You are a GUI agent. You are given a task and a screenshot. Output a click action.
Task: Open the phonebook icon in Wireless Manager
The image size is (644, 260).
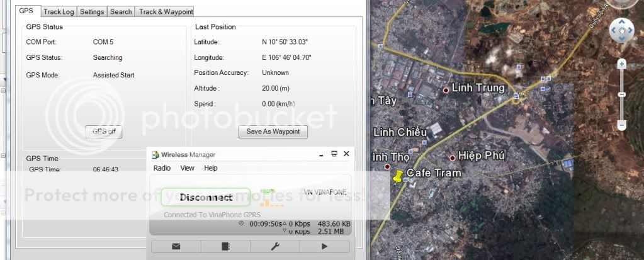click(x=225, y=246)
